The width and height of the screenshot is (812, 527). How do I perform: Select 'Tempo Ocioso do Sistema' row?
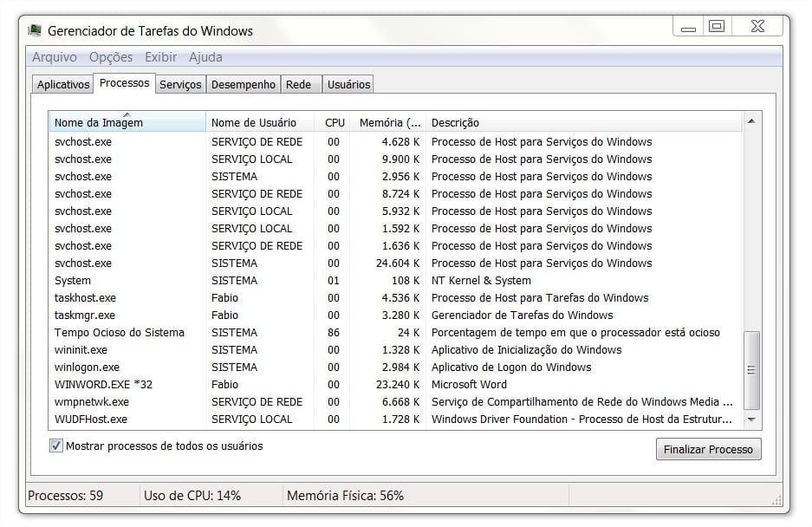pyautogui.click(x=396, y=333)
